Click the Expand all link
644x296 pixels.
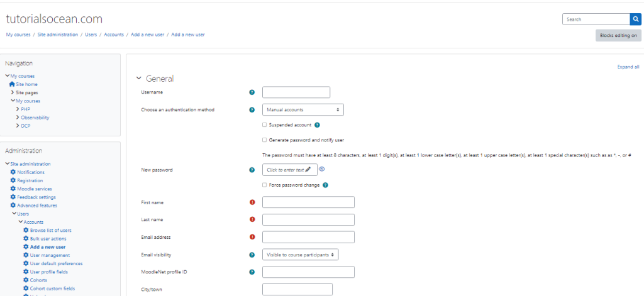coord(628,67)
